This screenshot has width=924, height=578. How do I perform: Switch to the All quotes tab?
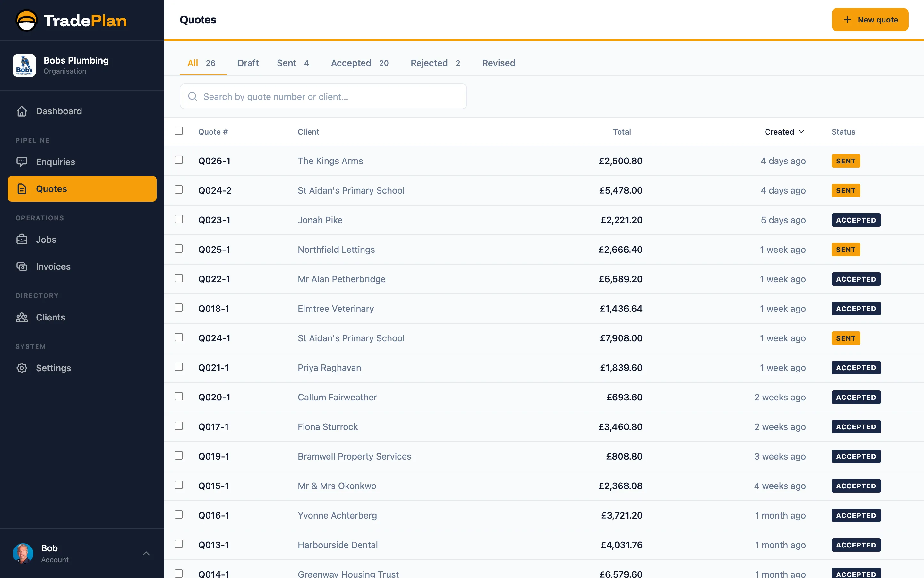203,63
